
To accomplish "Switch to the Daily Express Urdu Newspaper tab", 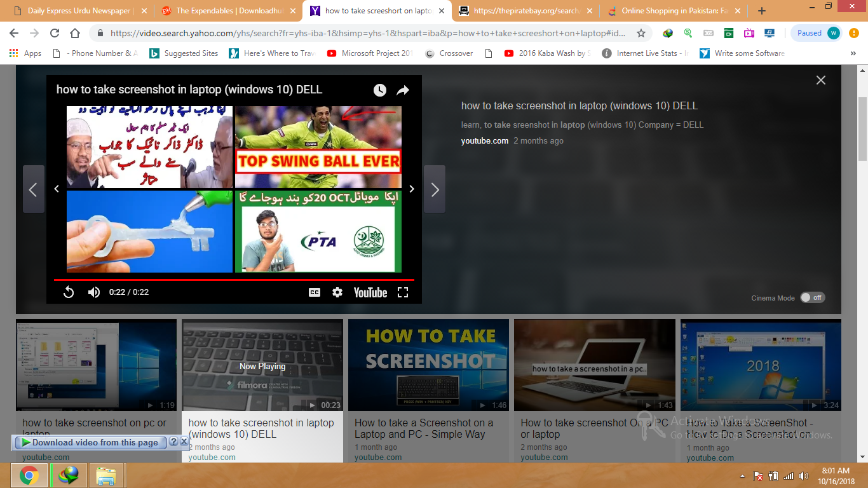I will tap(78, 11).
